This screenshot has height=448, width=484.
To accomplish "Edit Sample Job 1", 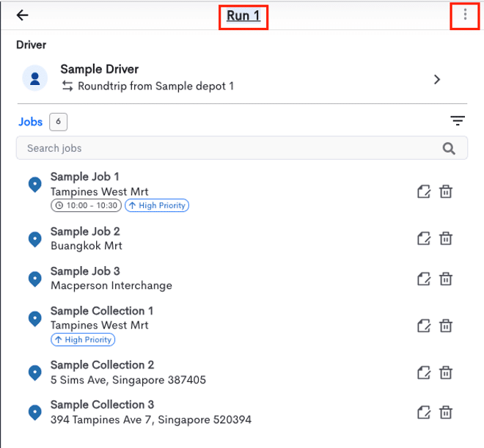I will [x=424, y=191].
